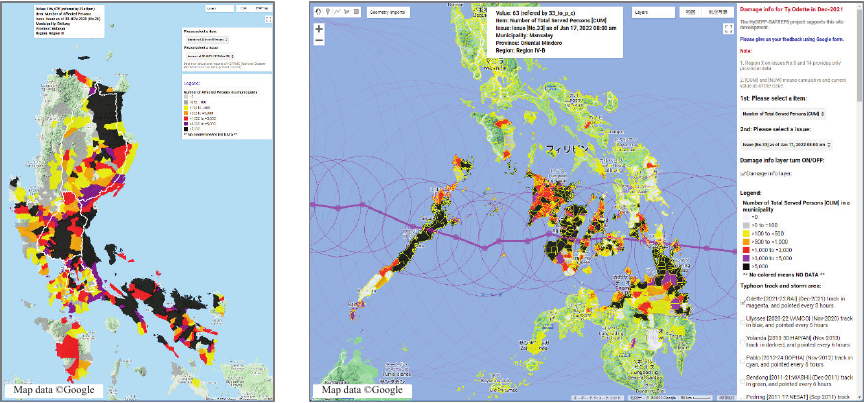The image size is (864, 403).
Task: Toggle fullscreen on the left Luzon map
Action: click(267, 19)
